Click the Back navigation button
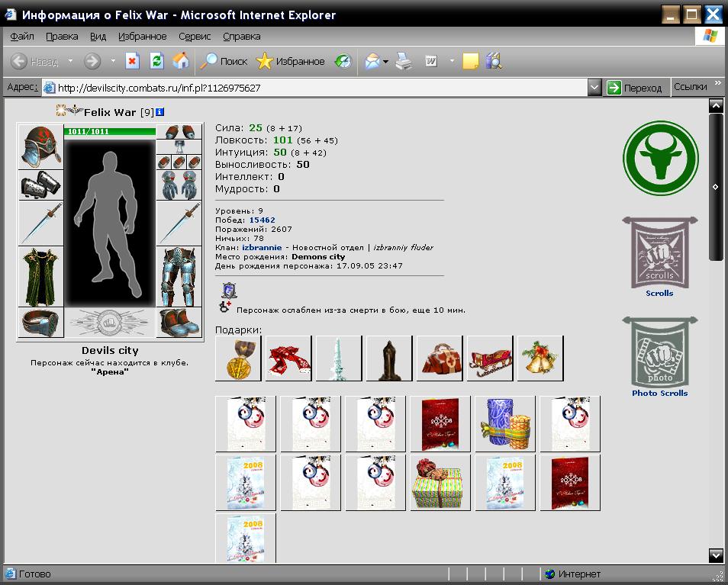Screen dimensions: 728x585 [34, 61]
